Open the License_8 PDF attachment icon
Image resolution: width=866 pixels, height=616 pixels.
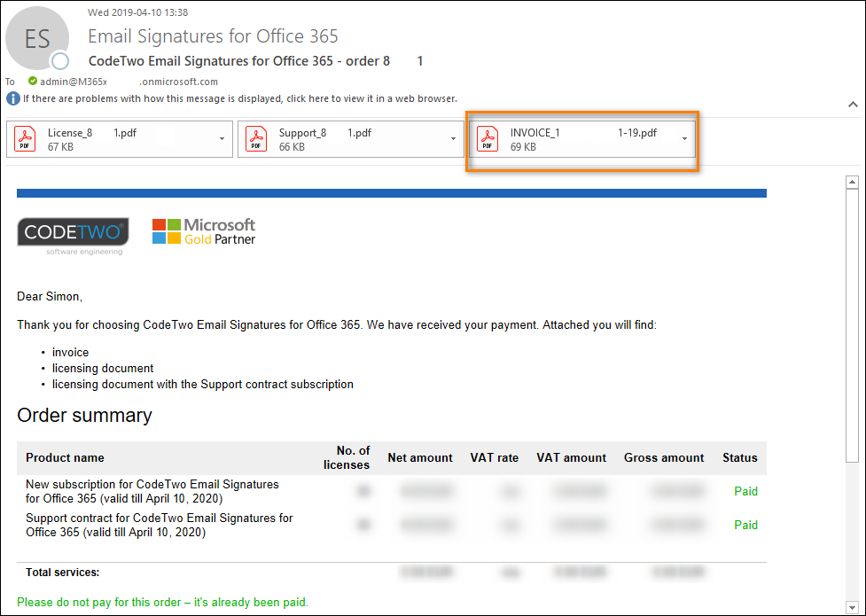coord(25,138)
